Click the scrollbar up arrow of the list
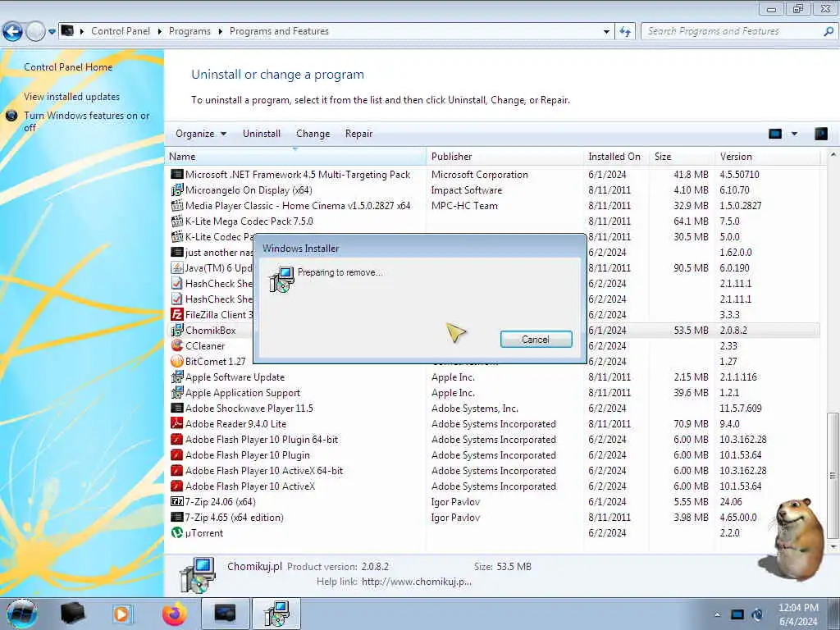 833,155
